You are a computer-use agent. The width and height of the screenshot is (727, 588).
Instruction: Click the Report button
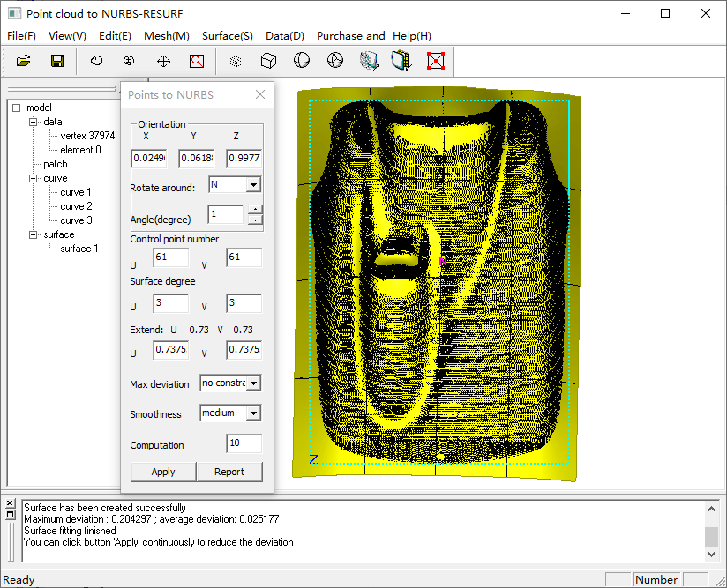click(x=229, y=472)
